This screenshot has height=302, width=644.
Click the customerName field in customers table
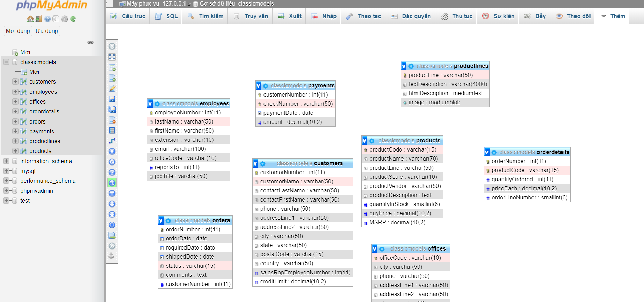coord(296,181)
